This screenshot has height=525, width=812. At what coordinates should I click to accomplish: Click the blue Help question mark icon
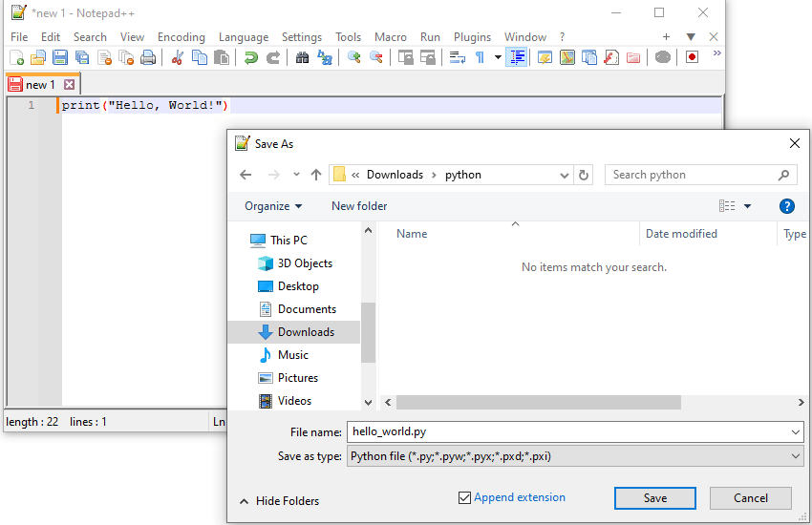[786, 206]
